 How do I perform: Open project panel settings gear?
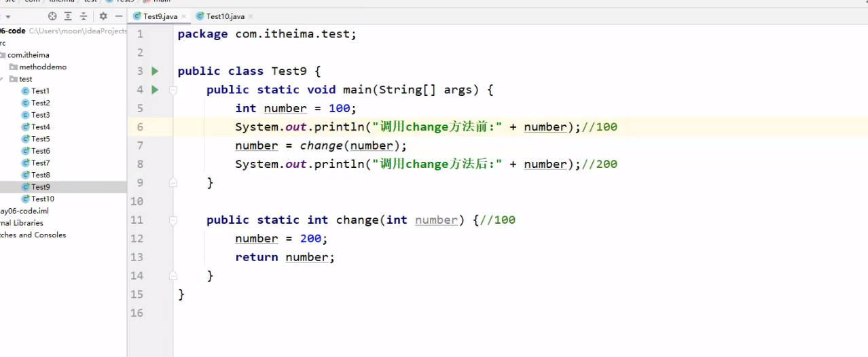coord(103,16)
